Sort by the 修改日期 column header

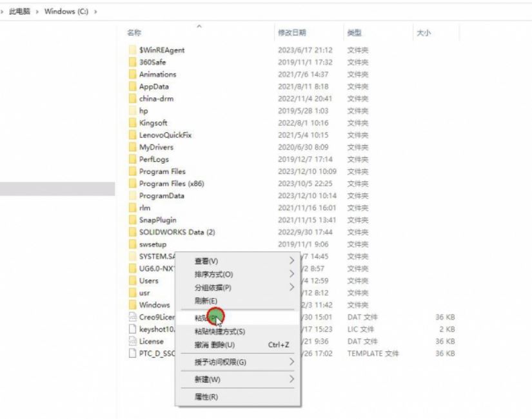coord(292,32)
